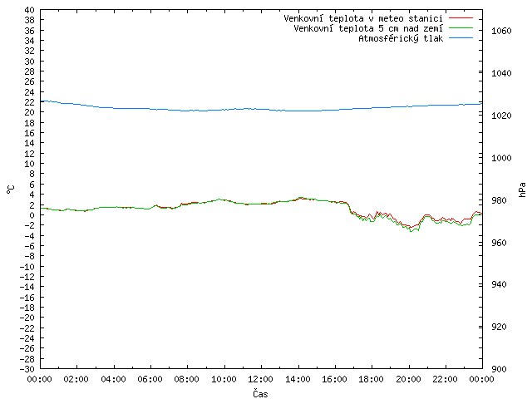This screenshot has width=532, height=399.
Task: Click the 920 hPa axis label
Action: click(x=499, y=327)
